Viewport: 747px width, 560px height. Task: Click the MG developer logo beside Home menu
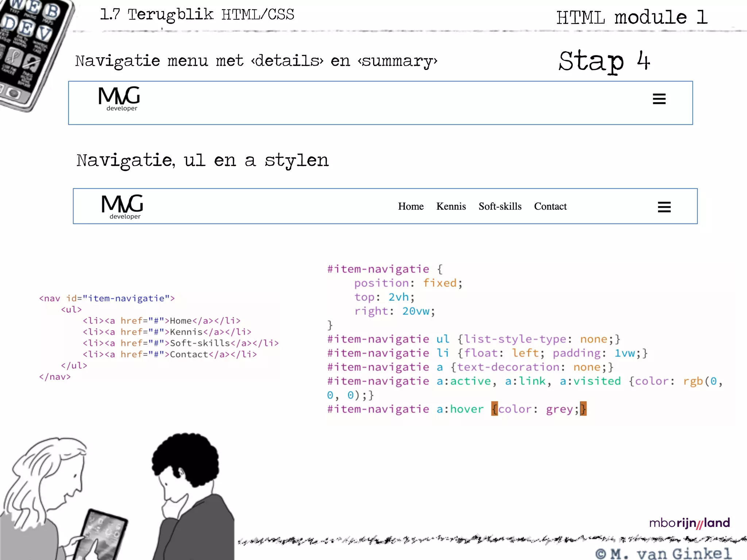[122, 207]
